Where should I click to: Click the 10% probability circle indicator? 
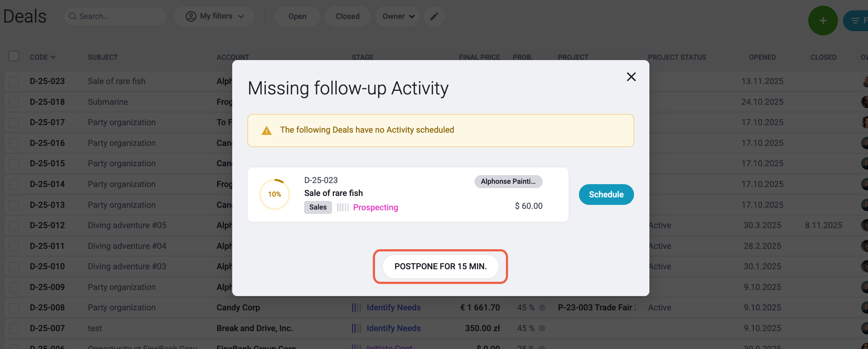[x=274, y=194]
